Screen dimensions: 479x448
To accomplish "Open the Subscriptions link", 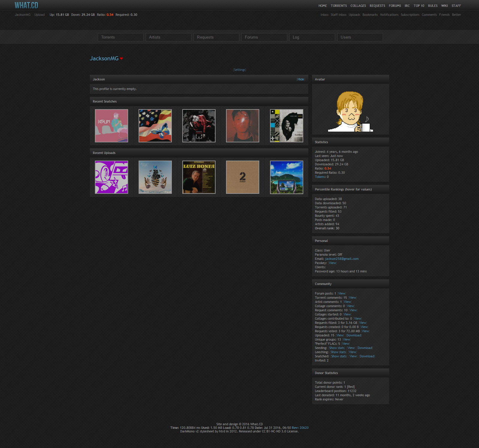I will 410,15.
